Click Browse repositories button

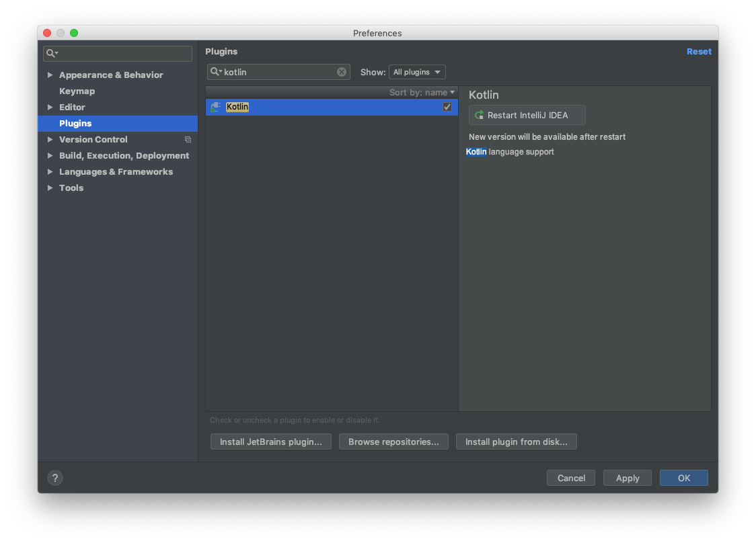(x=393, y=442)
